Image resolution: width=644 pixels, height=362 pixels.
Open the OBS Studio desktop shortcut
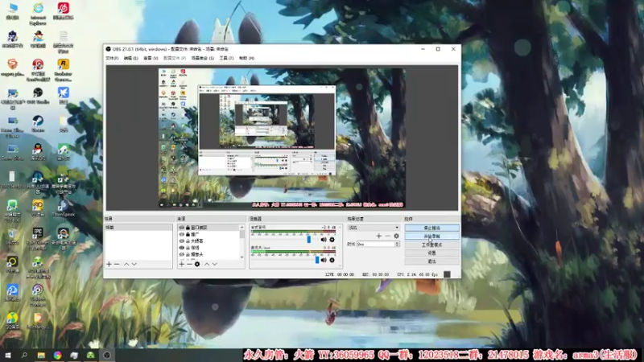38,95
